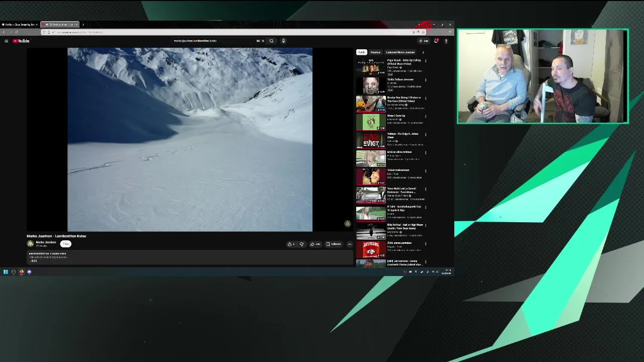The height and width of the screenshot is (362, 644).
Task: Open YouTube notifications bell
Action: click(436, 41)
